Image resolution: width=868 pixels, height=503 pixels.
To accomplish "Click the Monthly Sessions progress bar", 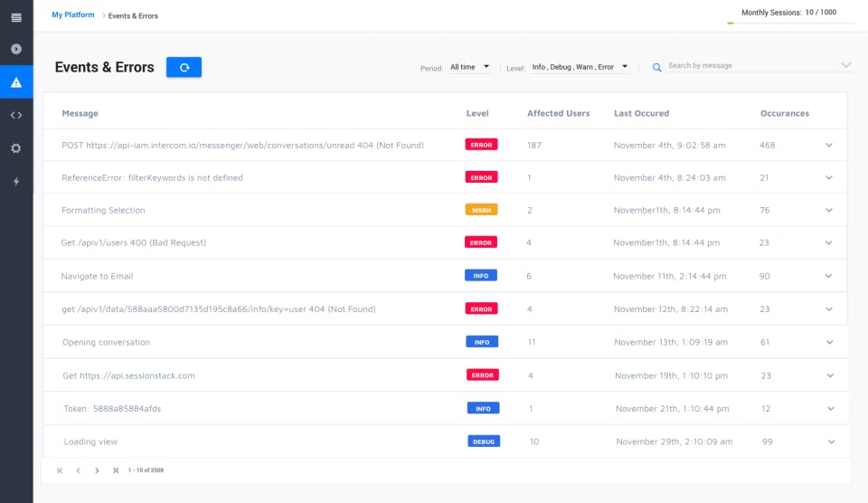I will tap(791, 23).
